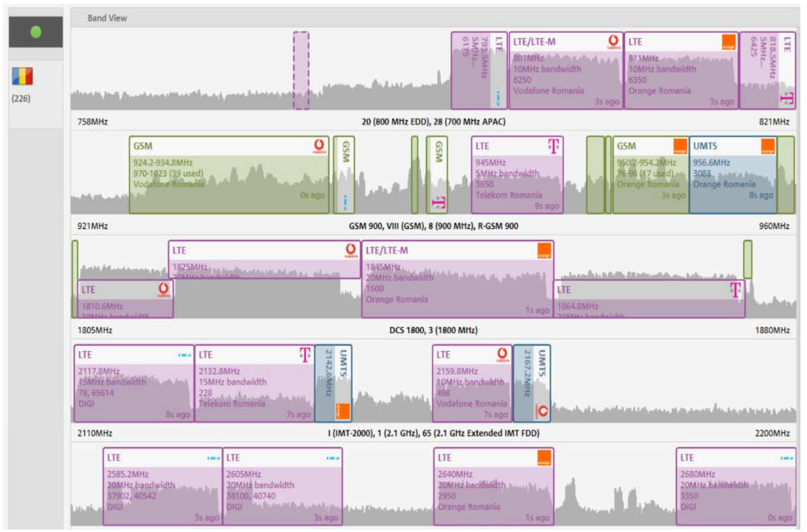
Task: Click the GSM 900 band label
Action: click(433, 226)
